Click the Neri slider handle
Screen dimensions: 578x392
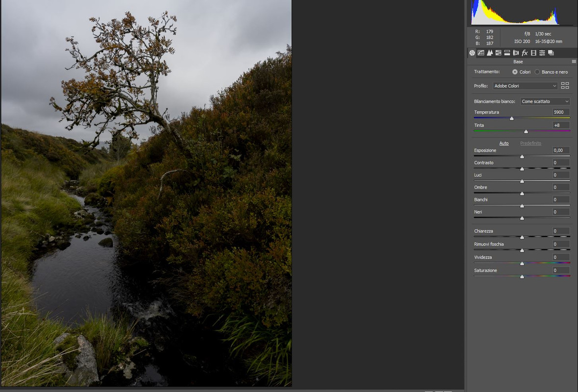click(x=522, y=218)
